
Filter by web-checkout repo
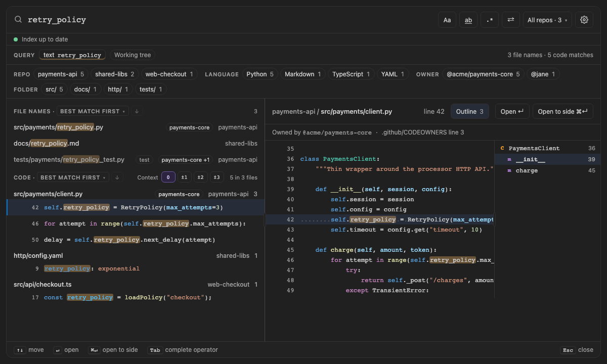click(169, 74)
